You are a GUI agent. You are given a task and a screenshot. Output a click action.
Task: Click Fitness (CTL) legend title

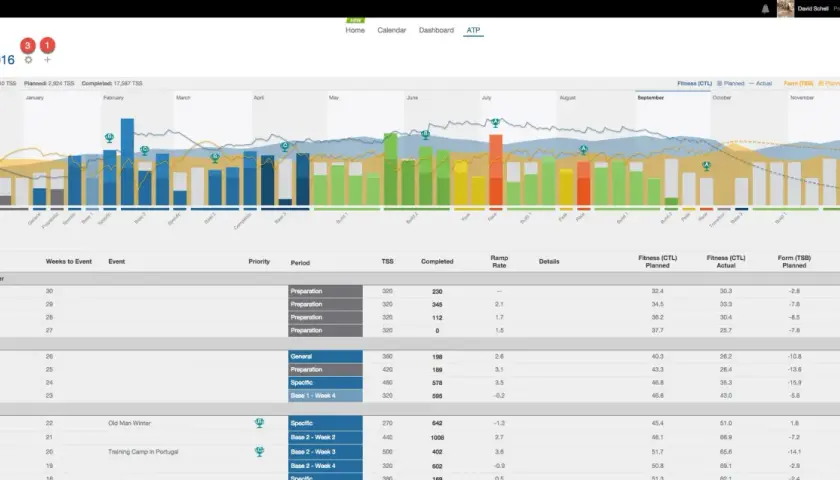694,84
